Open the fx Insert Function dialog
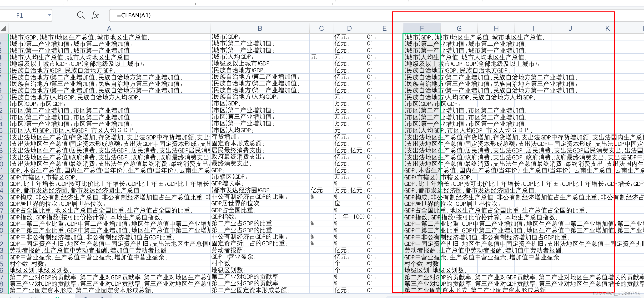 coord(95,15)
